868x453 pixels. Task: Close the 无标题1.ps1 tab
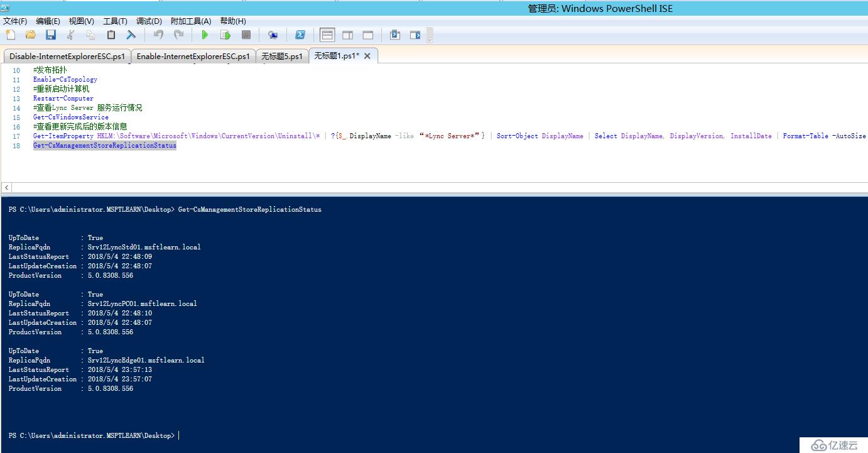pyautogui.click(x=367, y=56)
